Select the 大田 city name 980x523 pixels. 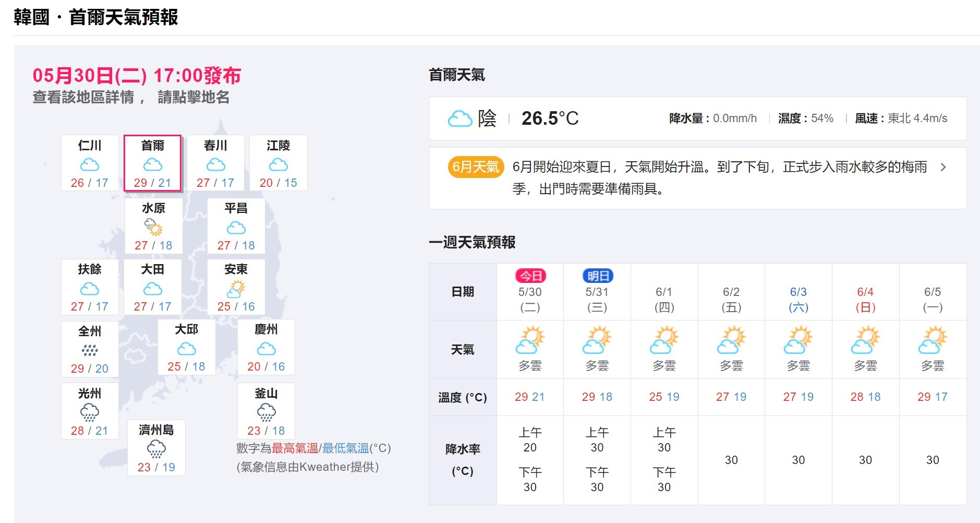click(x=153, y=269)
